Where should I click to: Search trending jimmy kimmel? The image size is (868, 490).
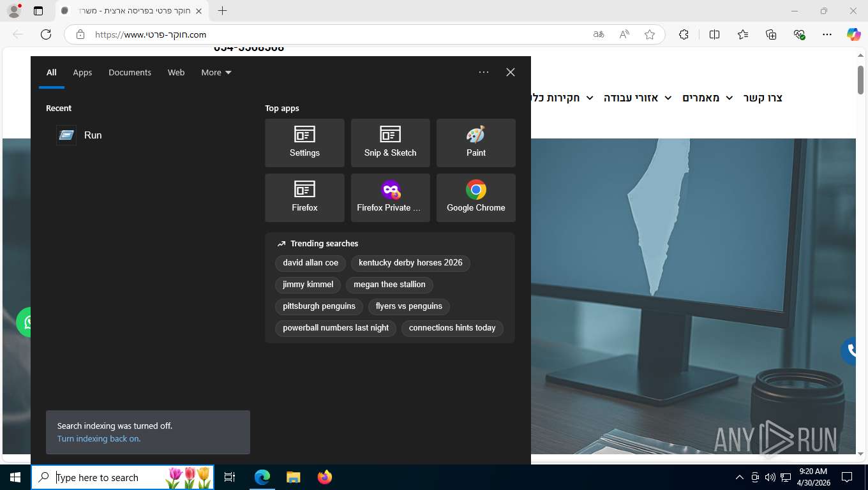click(308, 285)
